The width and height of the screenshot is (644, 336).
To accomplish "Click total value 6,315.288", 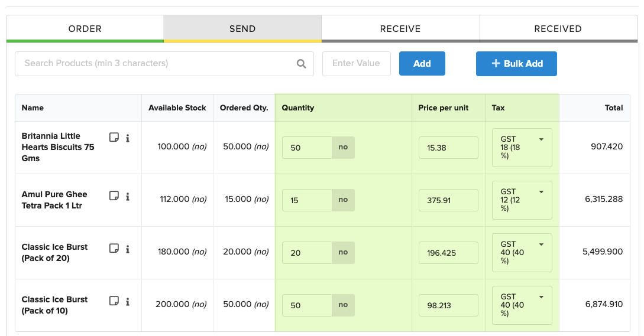I will [604, 200].
